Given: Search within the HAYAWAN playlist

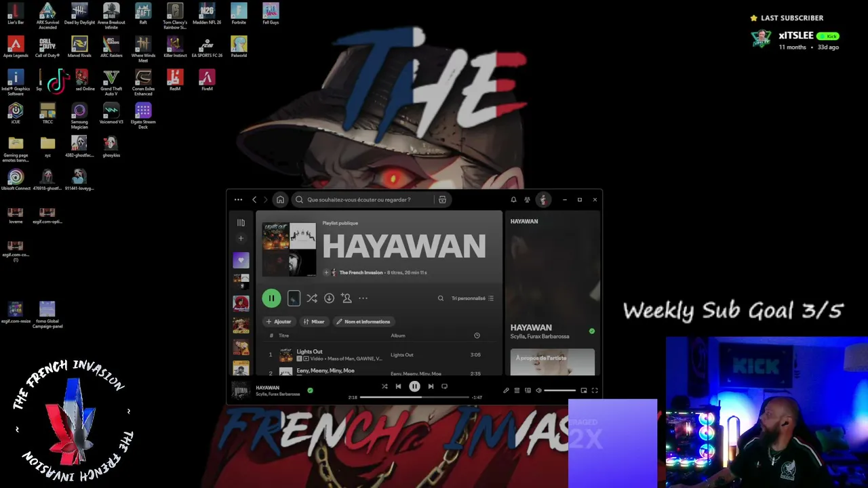Looking at the screenshot, I should click(441, 298).
